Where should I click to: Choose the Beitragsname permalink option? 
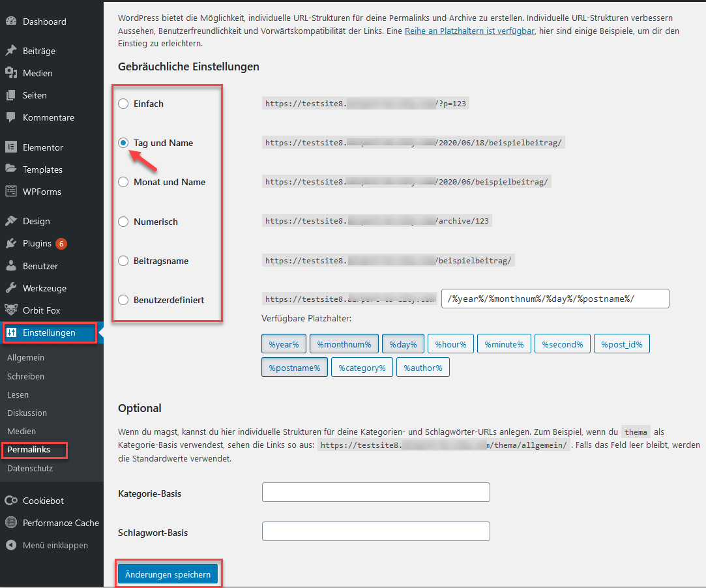[123, 261]
